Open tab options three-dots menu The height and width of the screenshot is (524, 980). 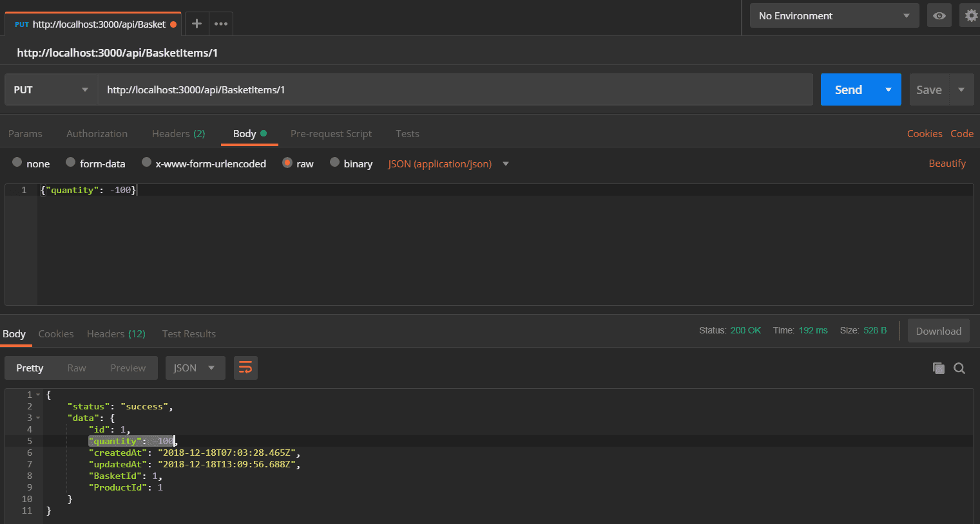pos(221,24)
